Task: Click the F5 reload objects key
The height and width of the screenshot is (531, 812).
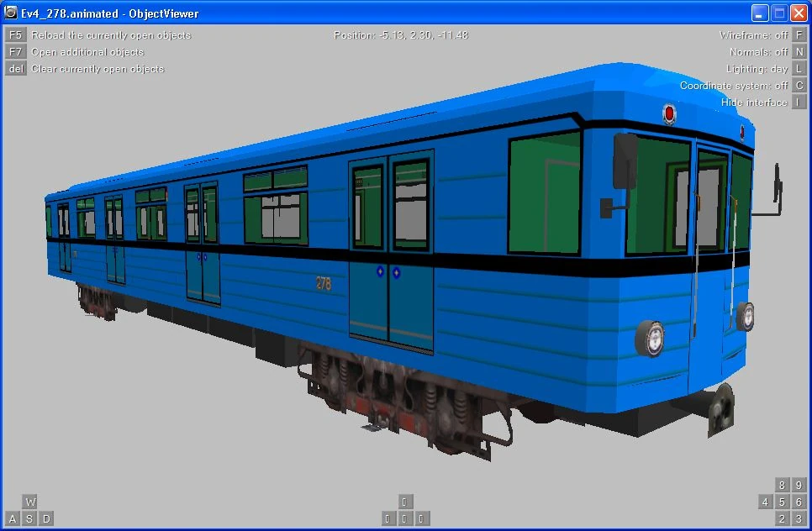Action: tap(15, 34)
